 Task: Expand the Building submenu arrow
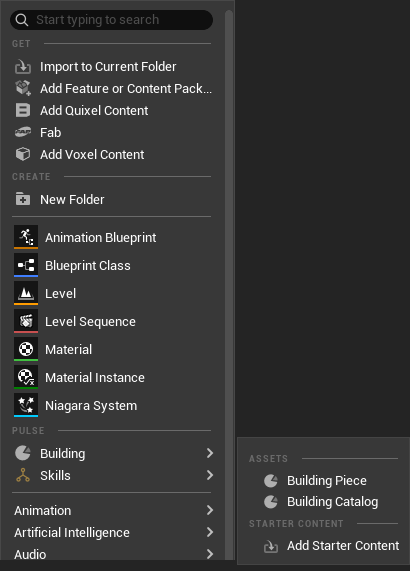point(209,453)
